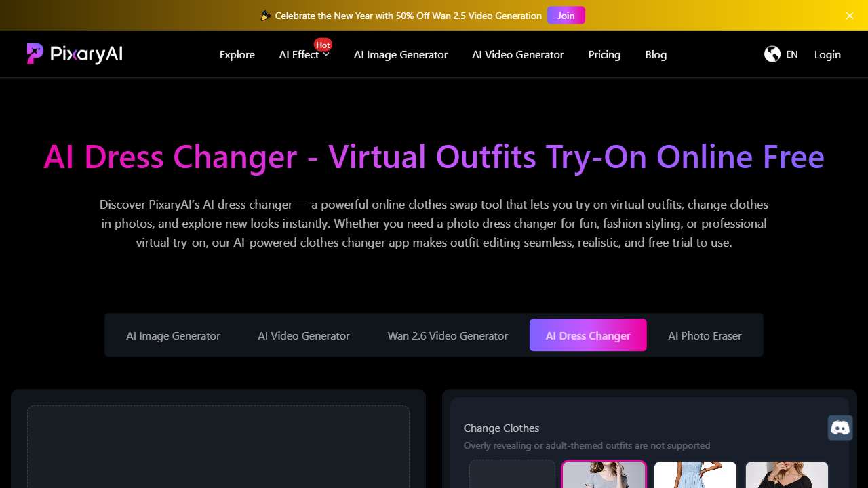
Task: Open the EN language selector
Action: pos(791,54)
